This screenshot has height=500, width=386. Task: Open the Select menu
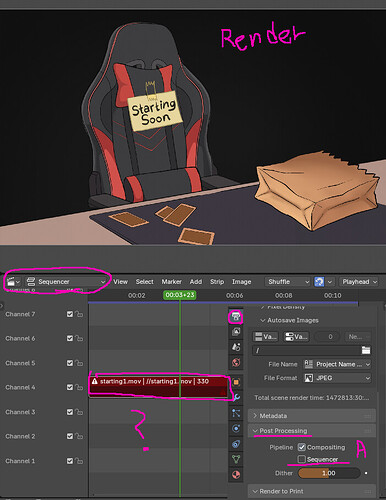point(144,282)
